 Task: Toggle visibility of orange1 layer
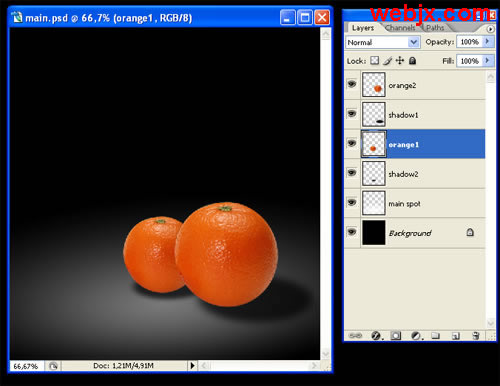352,143
